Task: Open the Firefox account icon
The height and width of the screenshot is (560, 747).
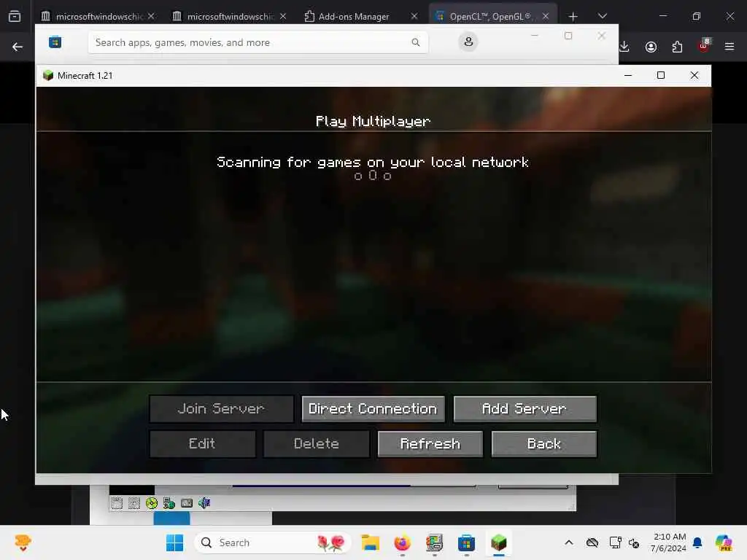Action: 651,47
